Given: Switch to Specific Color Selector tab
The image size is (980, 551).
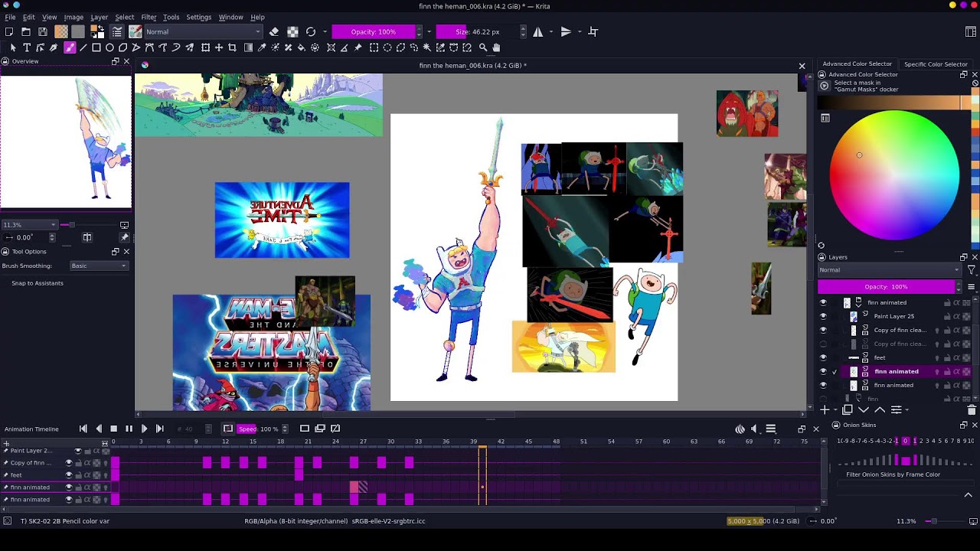Looking at the screenshot, I should [x=936, y=64].
